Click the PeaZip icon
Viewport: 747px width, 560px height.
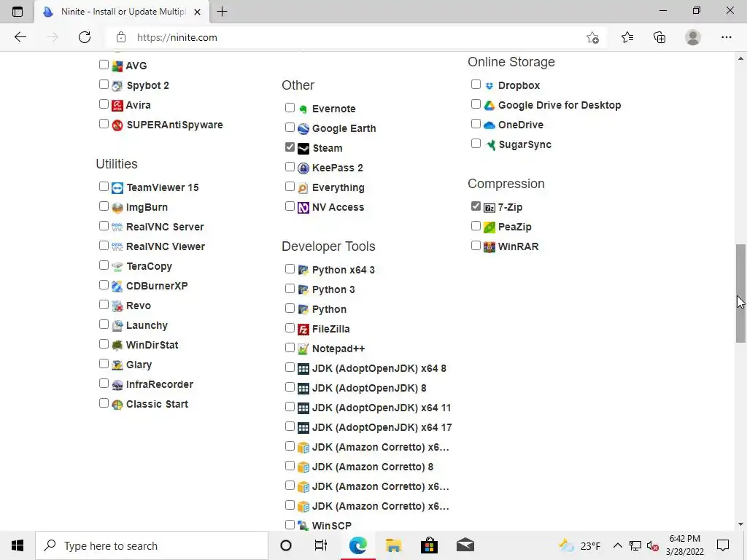coord(489,227)
